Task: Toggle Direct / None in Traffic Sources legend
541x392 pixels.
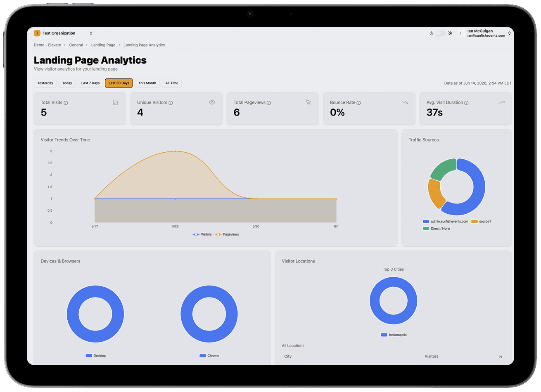Action: point(437,229)
